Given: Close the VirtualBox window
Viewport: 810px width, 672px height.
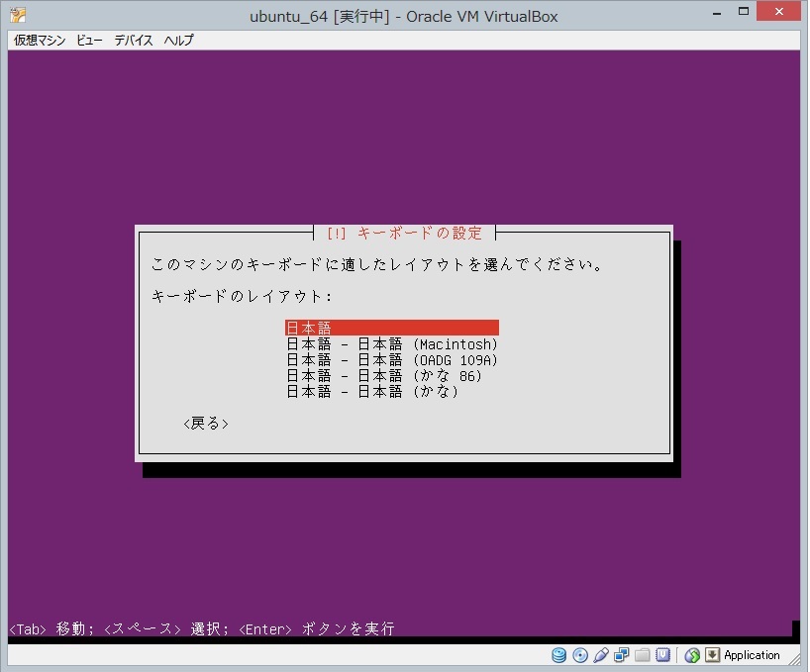Looking at the screenshot, I should tap(779, 11).
